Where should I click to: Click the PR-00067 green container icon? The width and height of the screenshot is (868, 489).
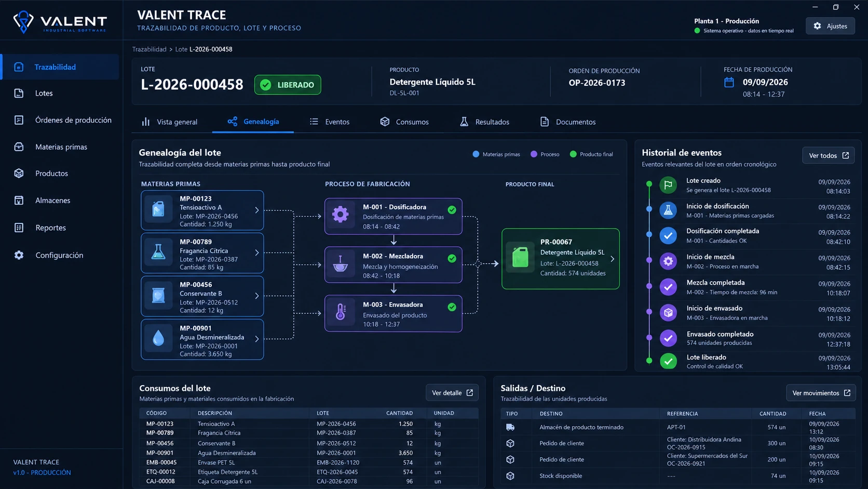click(520, 257)
